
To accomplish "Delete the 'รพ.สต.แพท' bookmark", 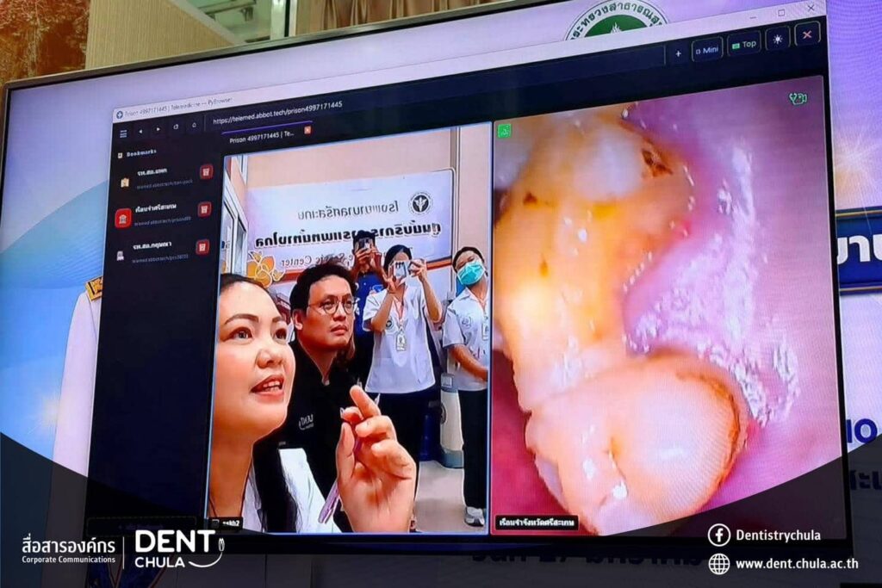I will click(x=206, y=171).
